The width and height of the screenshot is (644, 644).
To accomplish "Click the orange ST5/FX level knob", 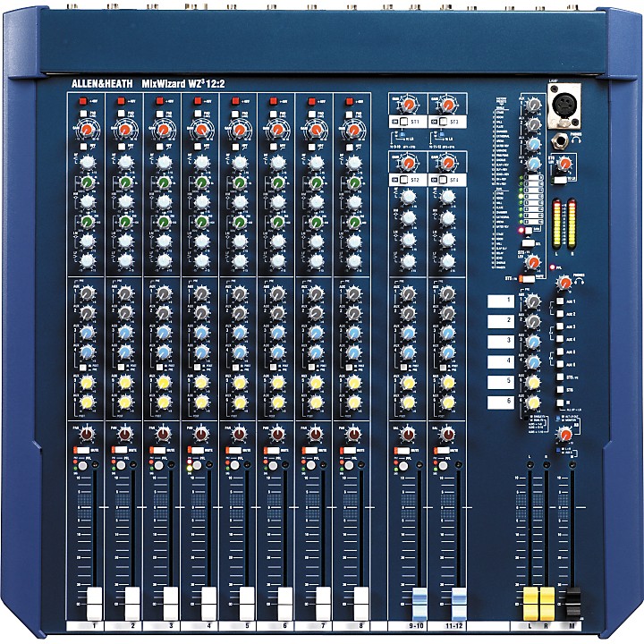I will tap(533, 261).
